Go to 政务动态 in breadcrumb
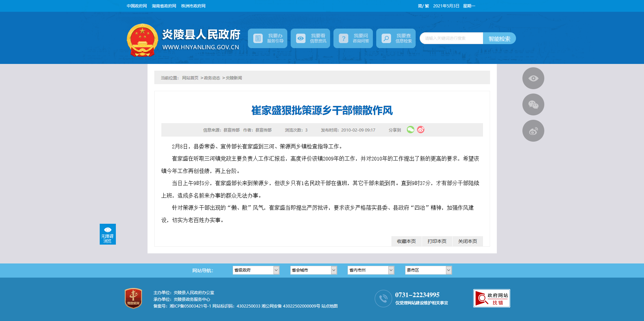The height and width of the screenshot is (321, 644). pos(212,78)
